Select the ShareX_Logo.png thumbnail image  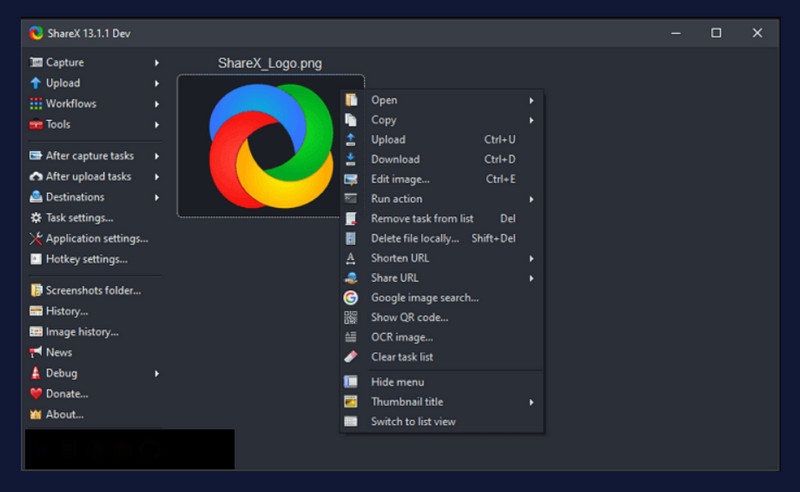tap(270, 146)
